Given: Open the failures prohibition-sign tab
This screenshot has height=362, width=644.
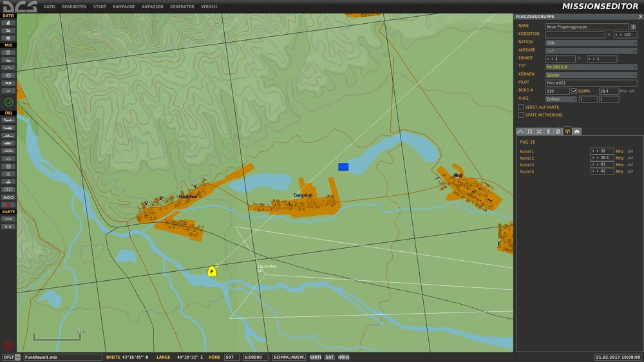Looking at the screenshot, I should (x=558, y=131).
